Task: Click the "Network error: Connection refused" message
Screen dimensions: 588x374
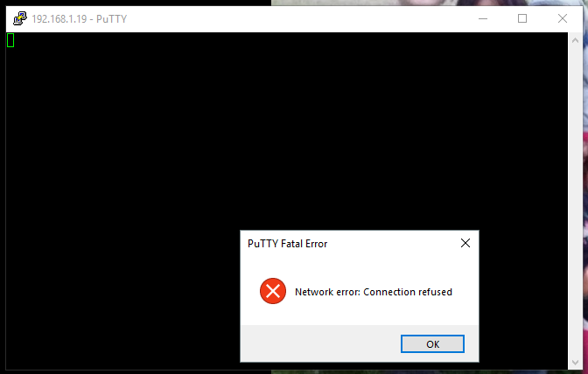Action: 374,292
